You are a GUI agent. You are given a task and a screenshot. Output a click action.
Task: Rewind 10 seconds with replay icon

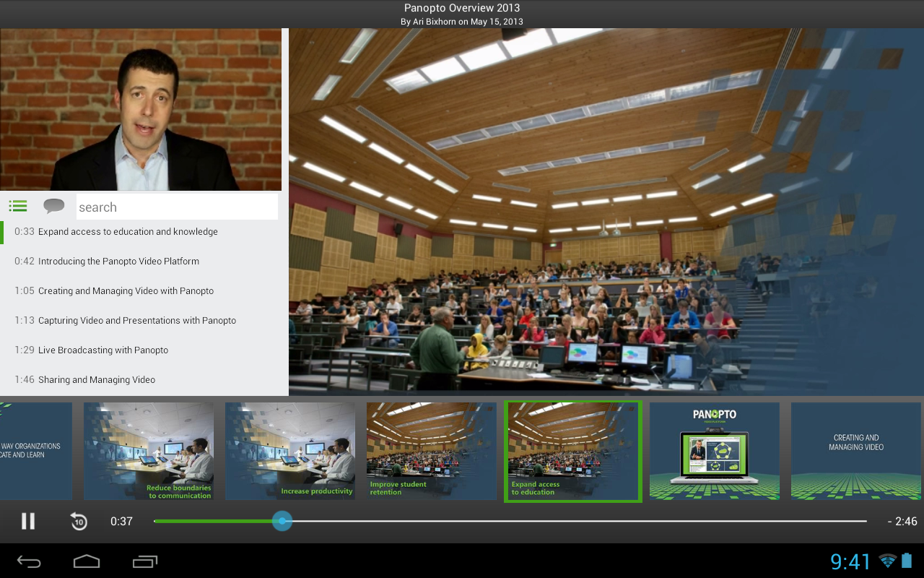pos(79,521)
